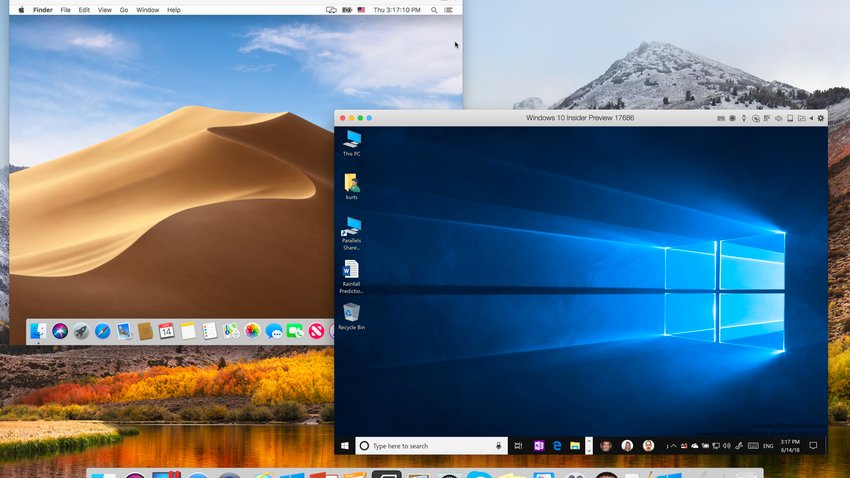850x478 pixels.
Task: Click the screen mirroring display icon in menu bar
Action: point(331,10)
